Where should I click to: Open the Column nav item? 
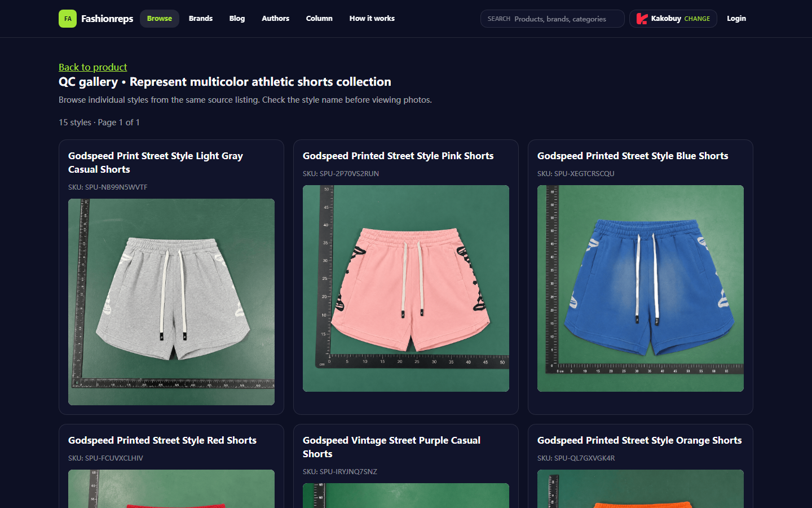(319, 19)
